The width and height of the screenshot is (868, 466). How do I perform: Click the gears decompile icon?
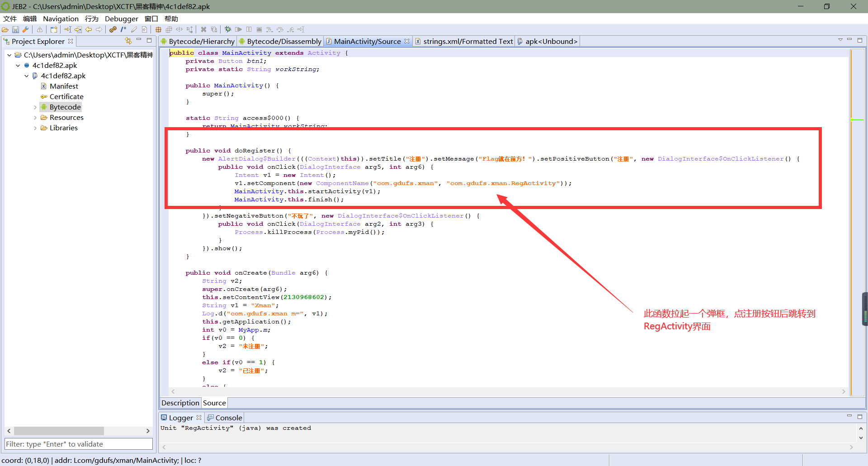[x=113, y=29]
